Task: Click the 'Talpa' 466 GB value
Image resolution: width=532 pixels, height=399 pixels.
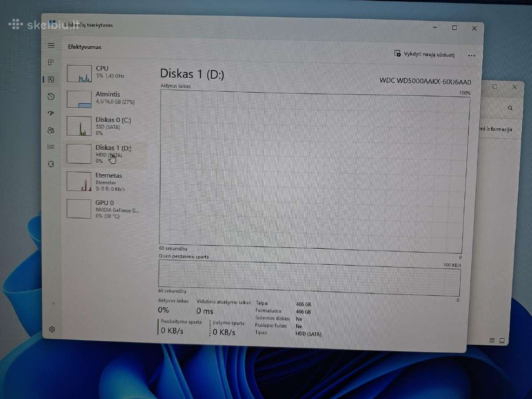Action: point(303,305)
